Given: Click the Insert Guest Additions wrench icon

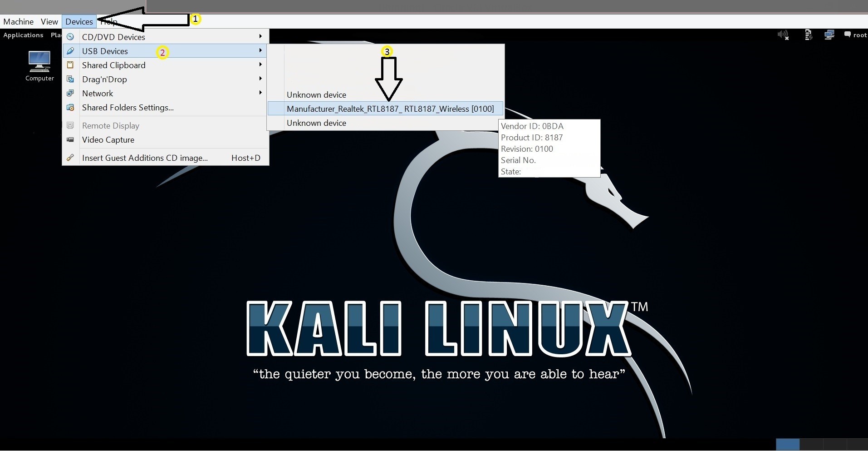Looking at the screenshot, I should (70, 158).
